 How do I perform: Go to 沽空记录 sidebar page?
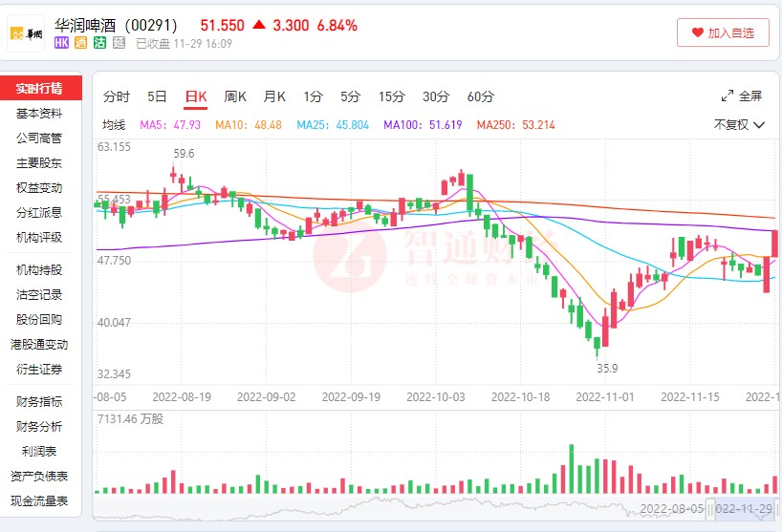pyautogui.click(x=39, y=295)
